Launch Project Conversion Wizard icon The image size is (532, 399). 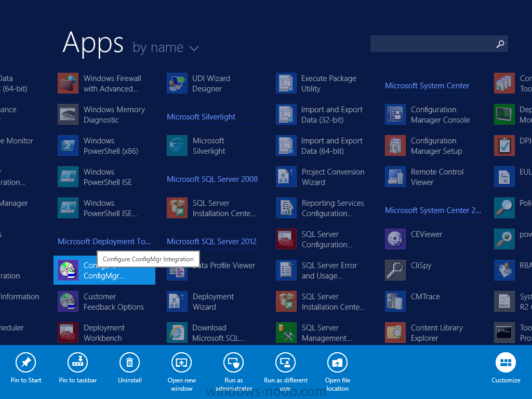point(286,177)
